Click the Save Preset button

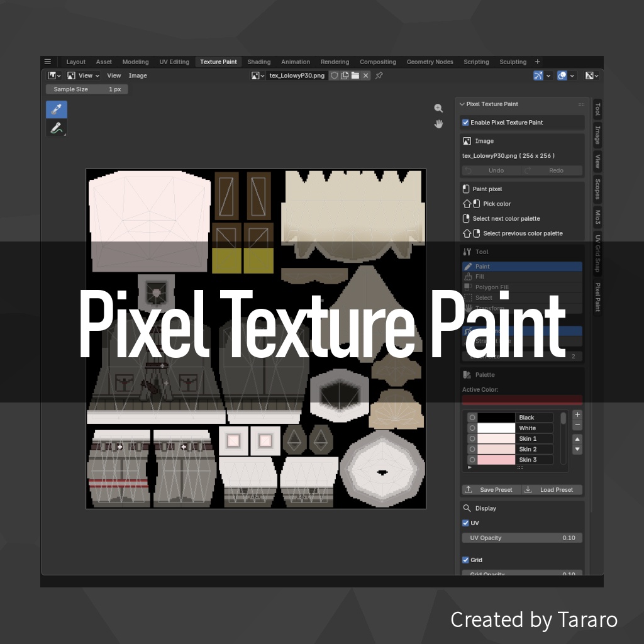(492, 489)
